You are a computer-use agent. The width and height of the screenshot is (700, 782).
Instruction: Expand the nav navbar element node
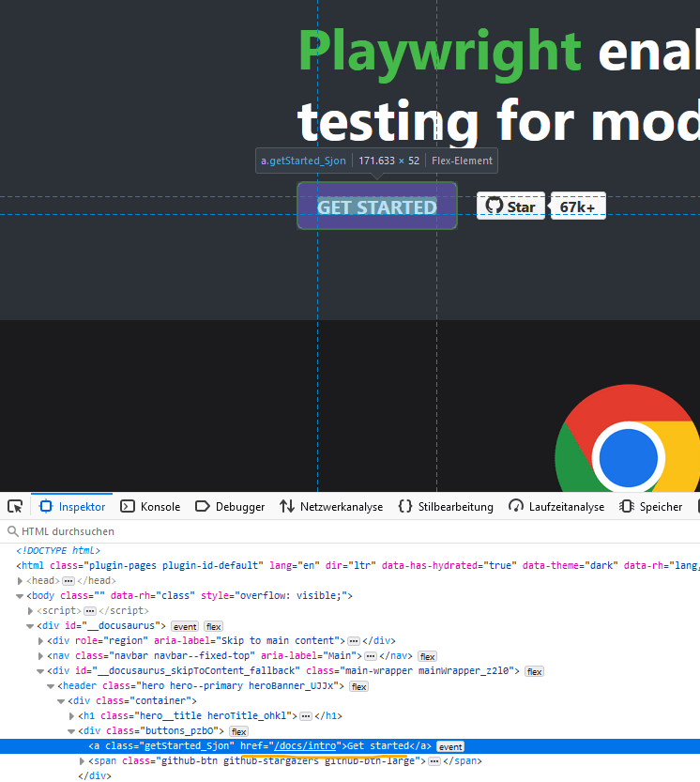coord(40,656)
